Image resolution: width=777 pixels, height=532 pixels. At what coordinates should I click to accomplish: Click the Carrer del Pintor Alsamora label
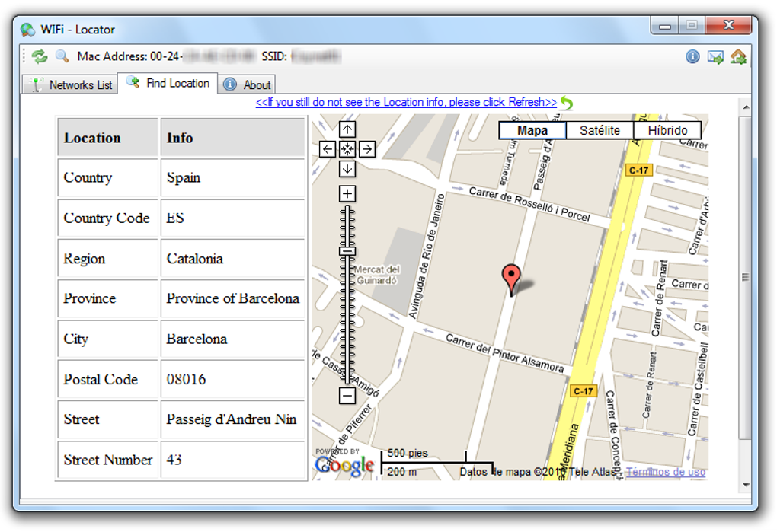(x=504, y=353)
